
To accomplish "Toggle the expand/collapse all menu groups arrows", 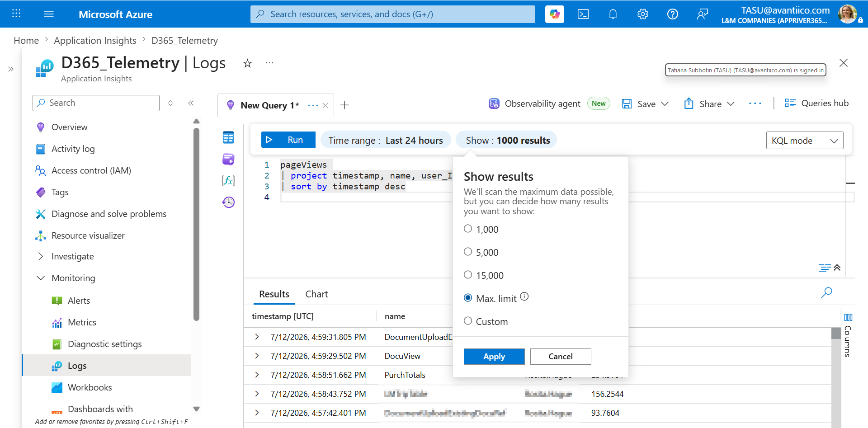I will (170, 103).
